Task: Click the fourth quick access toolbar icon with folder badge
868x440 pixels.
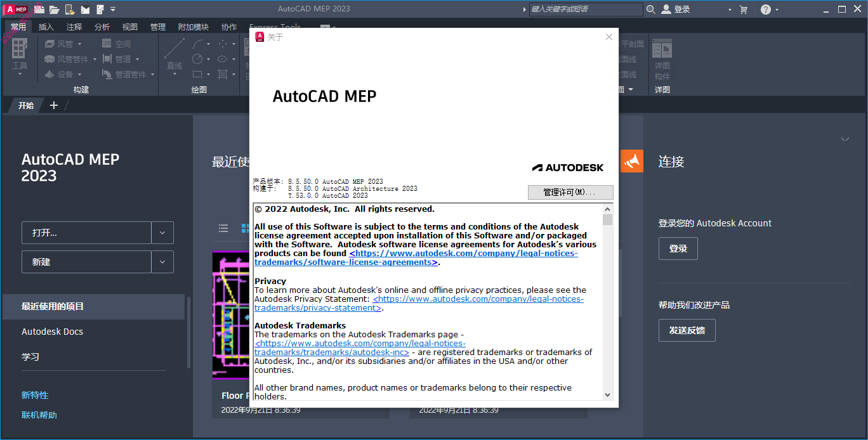Action: pos(70,9)
